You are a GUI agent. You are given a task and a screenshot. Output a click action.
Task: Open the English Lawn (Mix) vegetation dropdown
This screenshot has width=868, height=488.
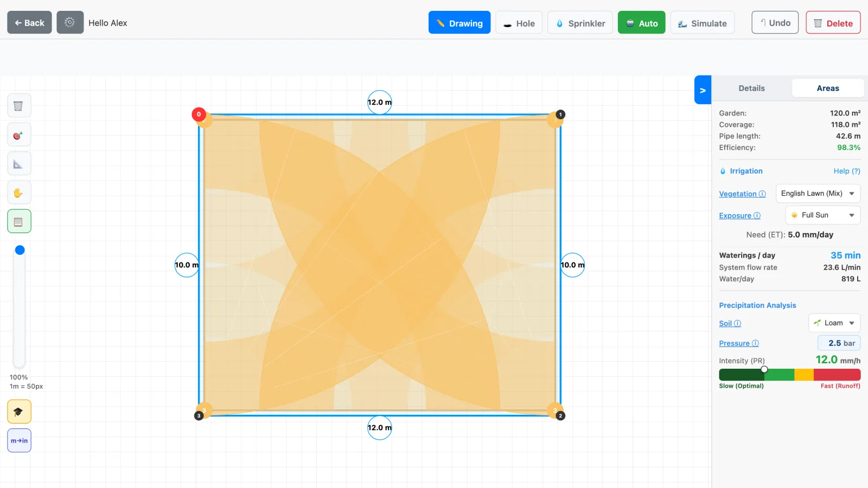[818, 194]
